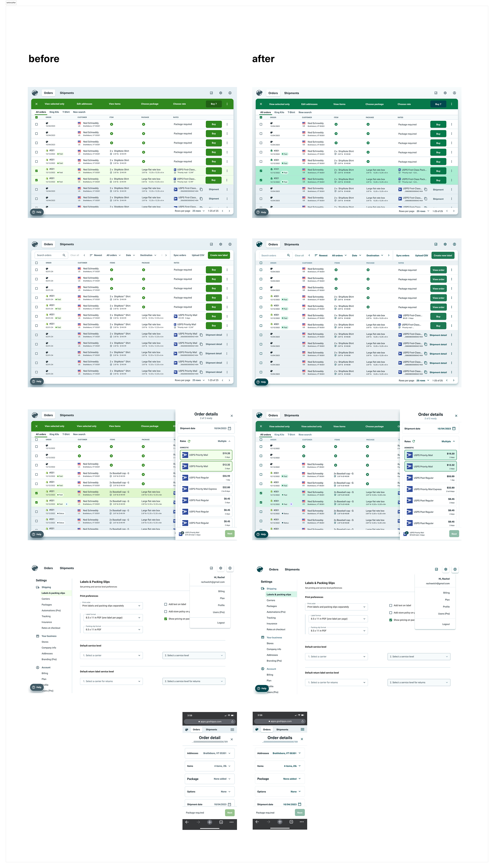Toggle the header select-all checkbox in the 'after' search orders table
Viewport: 494px width, 868px height.
pos(261,263)
